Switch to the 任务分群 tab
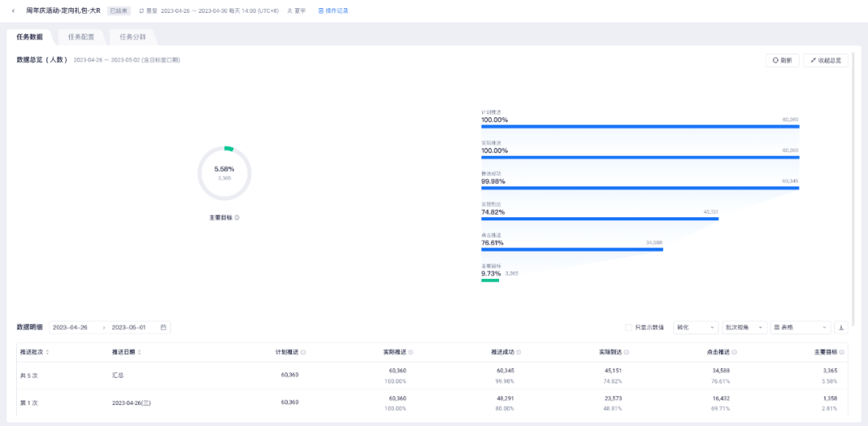 pos(133,37)
